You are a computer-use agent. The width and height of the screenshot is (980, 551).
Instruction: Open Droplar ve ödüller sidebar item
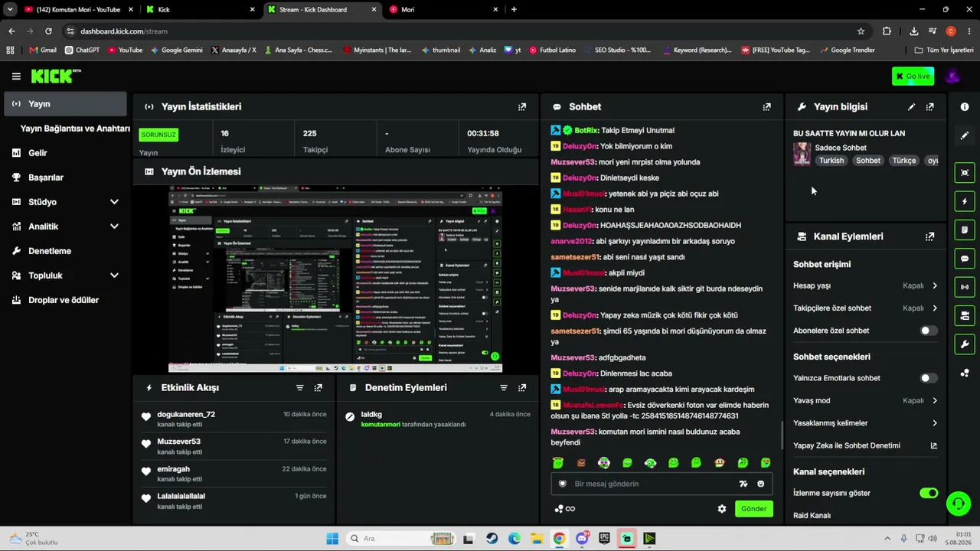coord(65,300)
